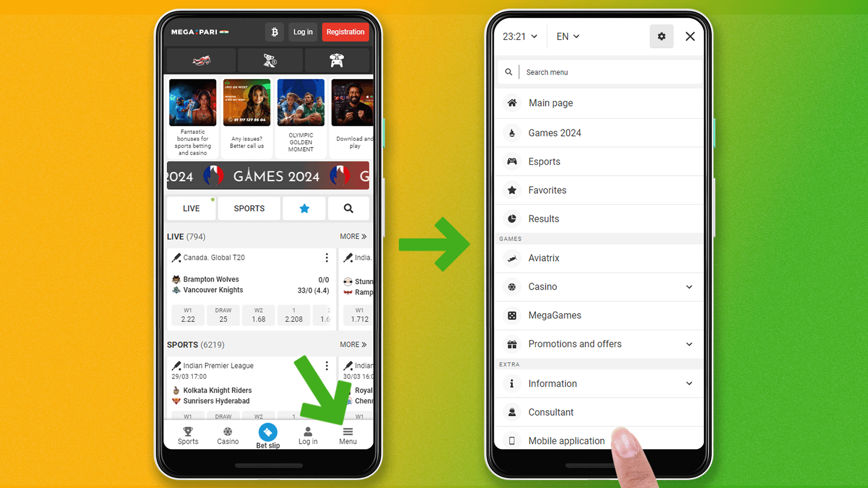
Task: Toggle the settings gear menu
Action: coord(661,36)
